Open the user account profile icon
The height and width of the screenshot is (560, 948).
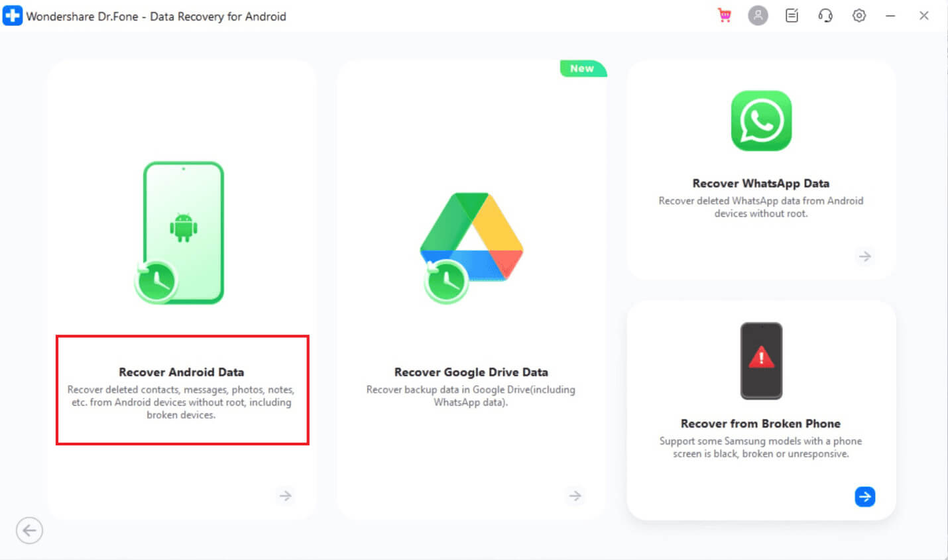click(x=758, y=16)
